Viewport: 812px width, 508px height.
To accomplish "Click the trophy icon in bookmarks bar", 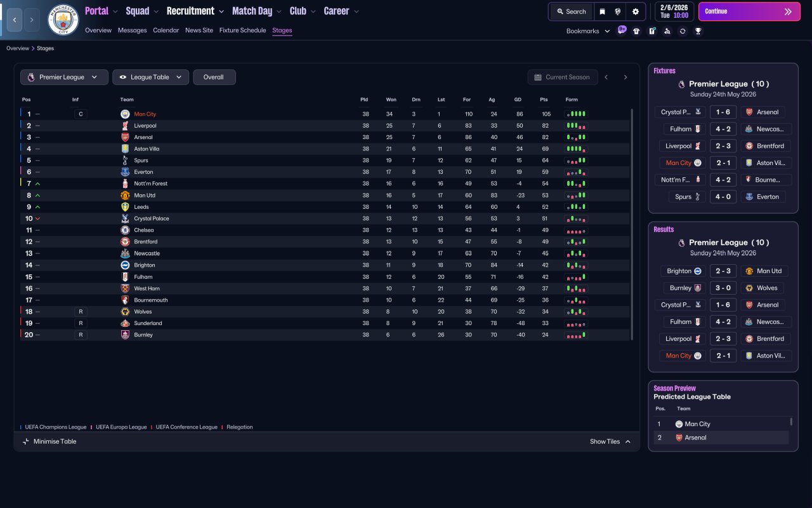I will [698, 31].
